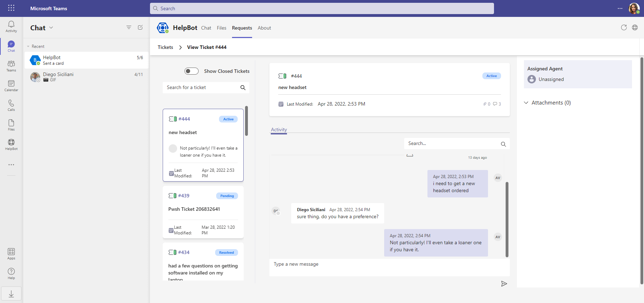Open the Chat dropdown menu
This screenshot has height=303, width=644.
pos(51,27)
